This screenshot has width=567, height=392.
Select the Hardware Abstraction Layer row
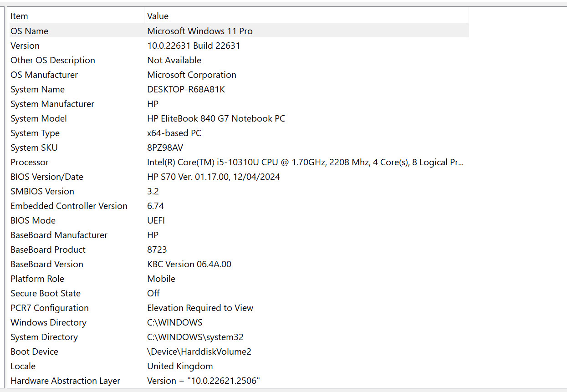[x=239, y=381]
